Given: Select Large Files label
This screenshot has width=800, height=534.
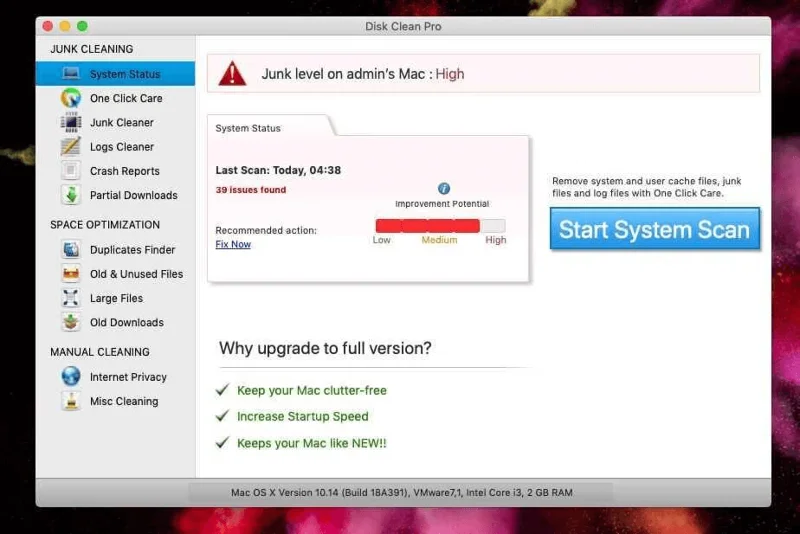Looking at the screenshot, I should click(x=116, y=298).
